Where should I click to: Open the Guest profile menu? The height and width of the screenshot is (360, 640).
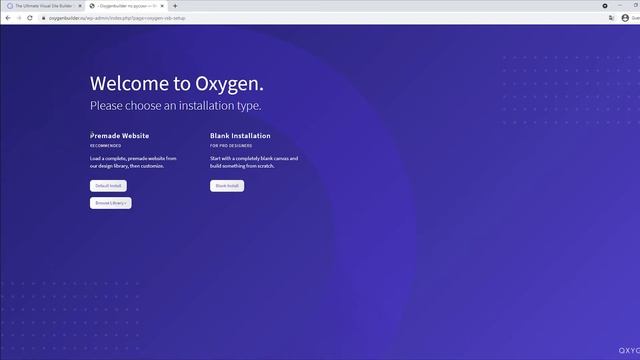[630, 18]
